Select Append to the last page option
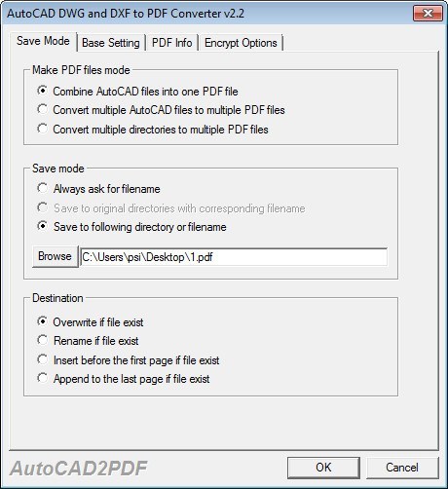Screen dimensions: 448x489 point(123,379)
